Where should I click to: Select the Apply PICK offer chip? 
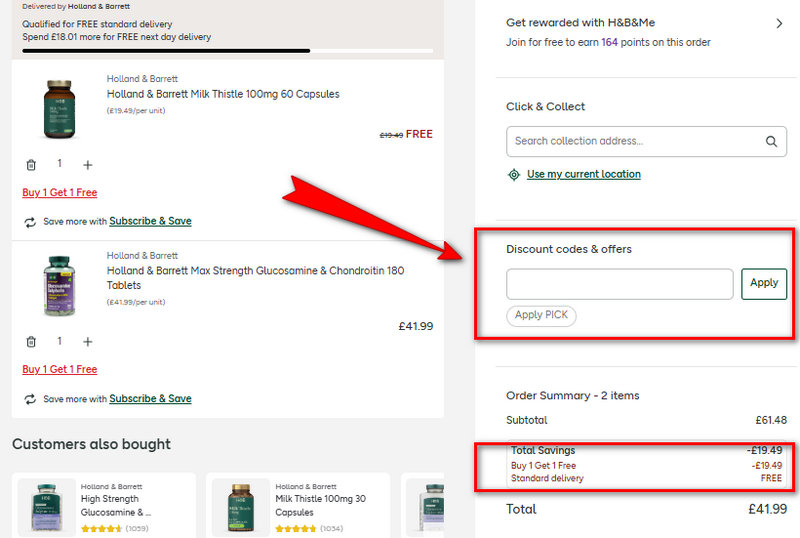[x=541, y=315]
